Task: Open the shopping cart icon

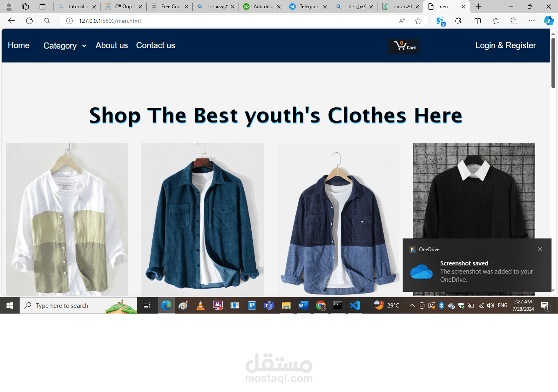Action: pyautogui.click(x=403, y=46)
